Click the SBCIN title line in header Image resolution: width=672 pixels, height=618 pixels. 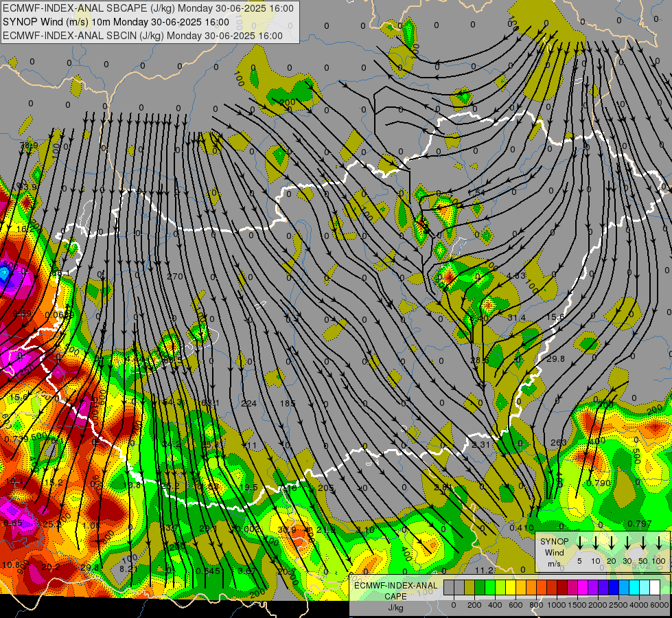click(143, 36)
